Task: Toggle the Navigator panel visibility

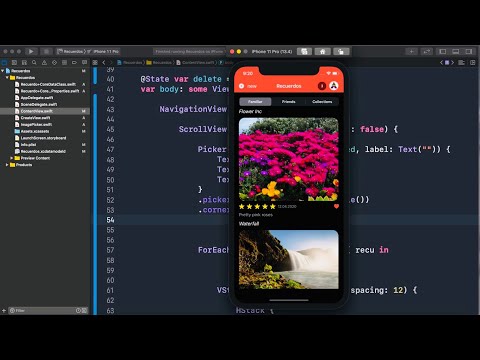Action: click(443, 51)
